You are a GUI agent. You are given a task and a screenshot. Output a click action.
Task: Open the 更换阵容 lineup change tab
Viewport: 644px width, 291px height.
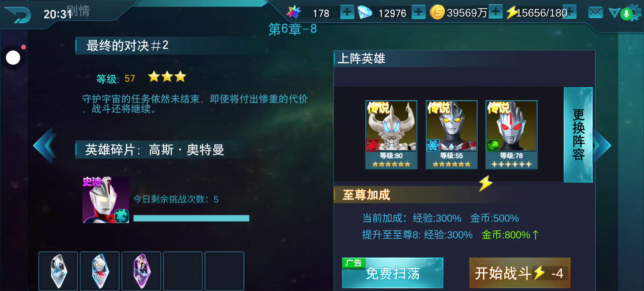[x=578, y=135]
